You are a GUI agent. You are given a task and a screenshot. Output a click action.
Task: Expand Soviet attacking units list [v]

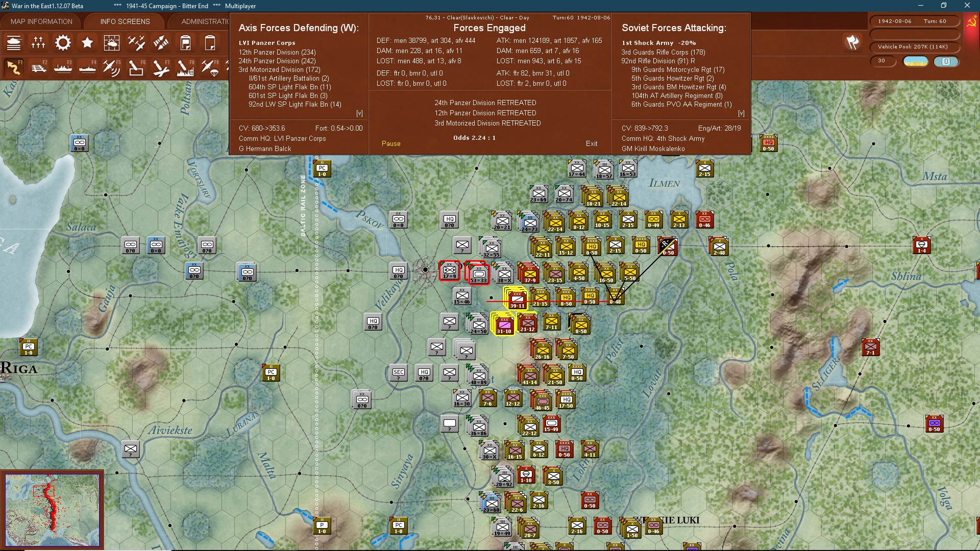tap(741, 113)
